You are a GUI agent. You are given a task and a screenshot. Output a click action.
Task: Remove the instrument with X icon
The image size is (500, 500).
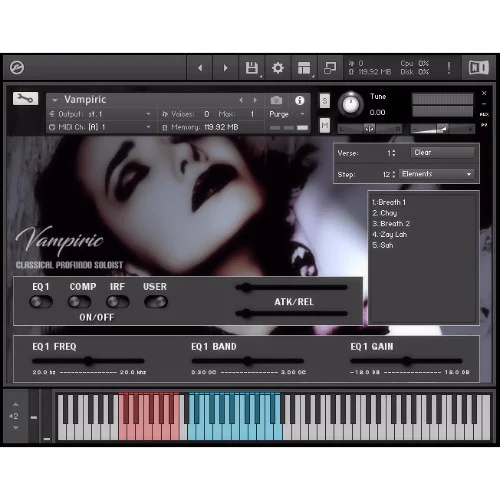484,93
